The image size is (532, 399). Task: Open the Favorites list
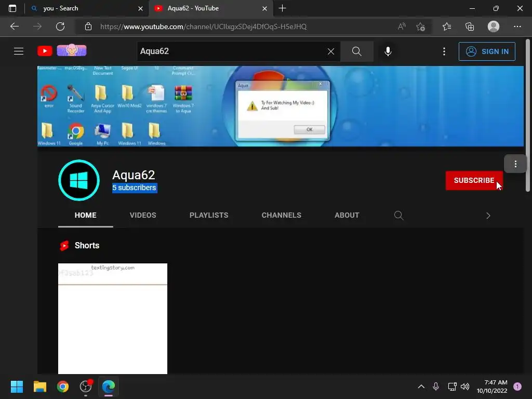pos(447,26)
